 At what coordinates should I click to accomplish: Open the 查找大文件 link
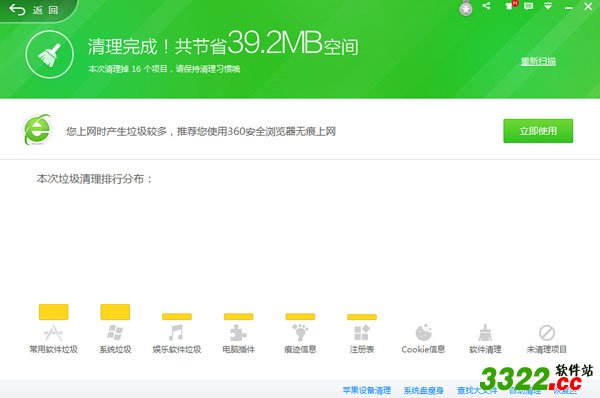point(477,390)
